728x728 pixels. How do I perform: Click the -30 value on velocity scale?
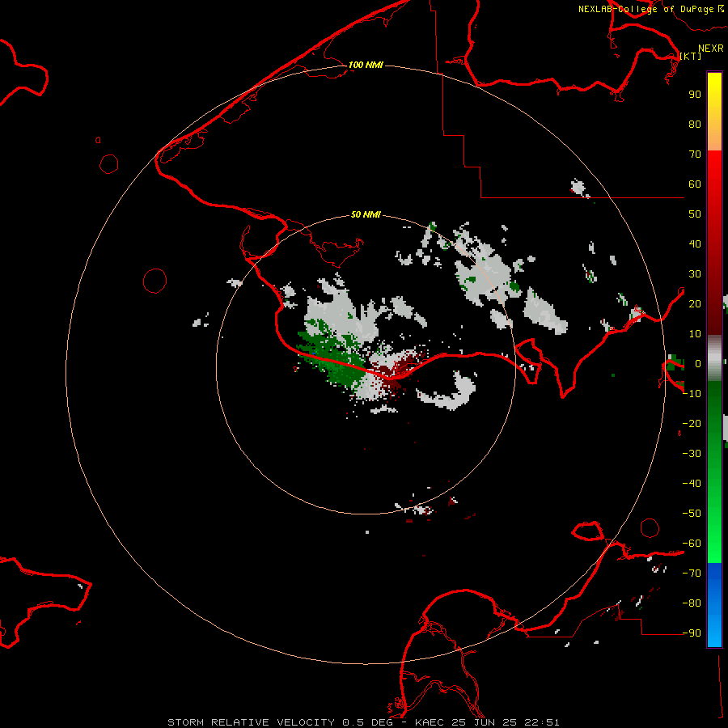coord(692,454)
